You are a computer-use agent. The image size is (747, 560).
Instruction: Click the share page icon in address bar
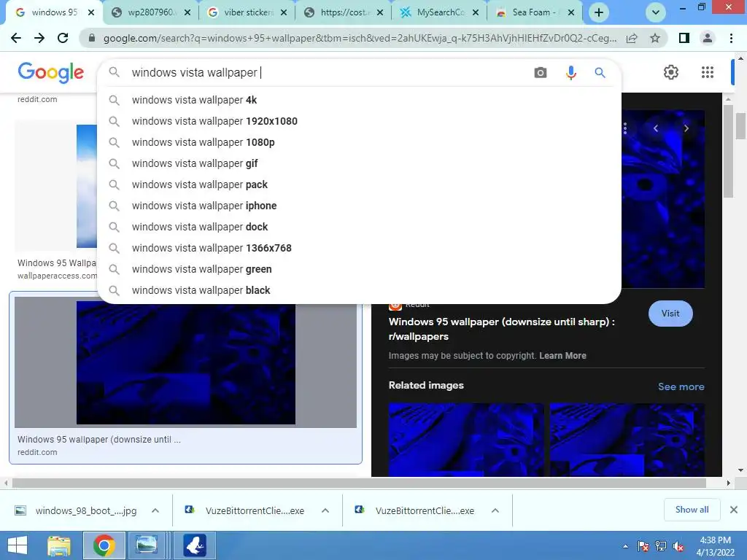point(632,38)
